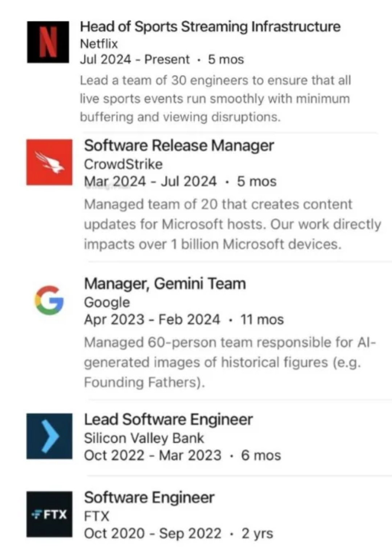The height and width of the screenshot is (551, 392).
Task: Click the Netflix role description text
Action: pos(215,98)
